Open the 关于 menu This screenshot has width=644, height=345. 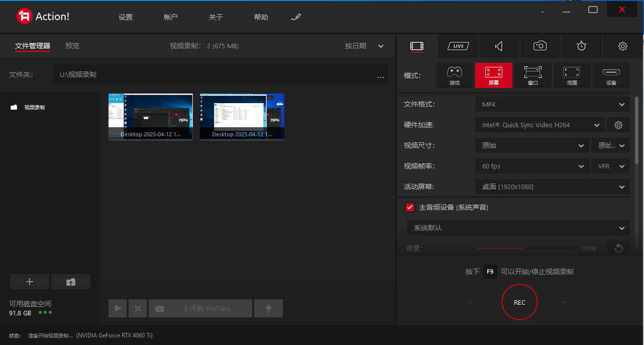pyautogui.click(x=216, y=17)
